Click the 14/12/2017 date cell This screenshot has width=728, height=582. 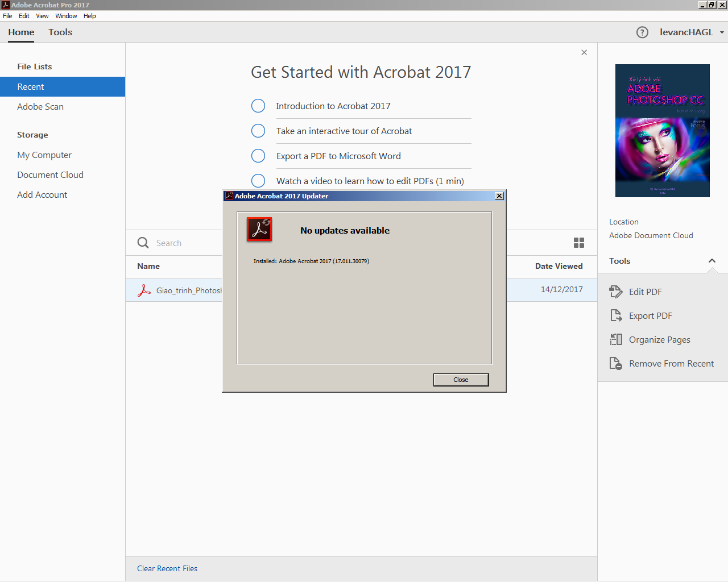(562, 289)
